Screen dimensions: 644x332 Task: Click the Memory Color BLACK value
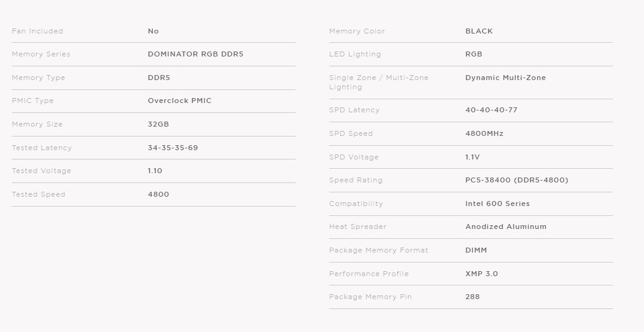tap(479, 31)
